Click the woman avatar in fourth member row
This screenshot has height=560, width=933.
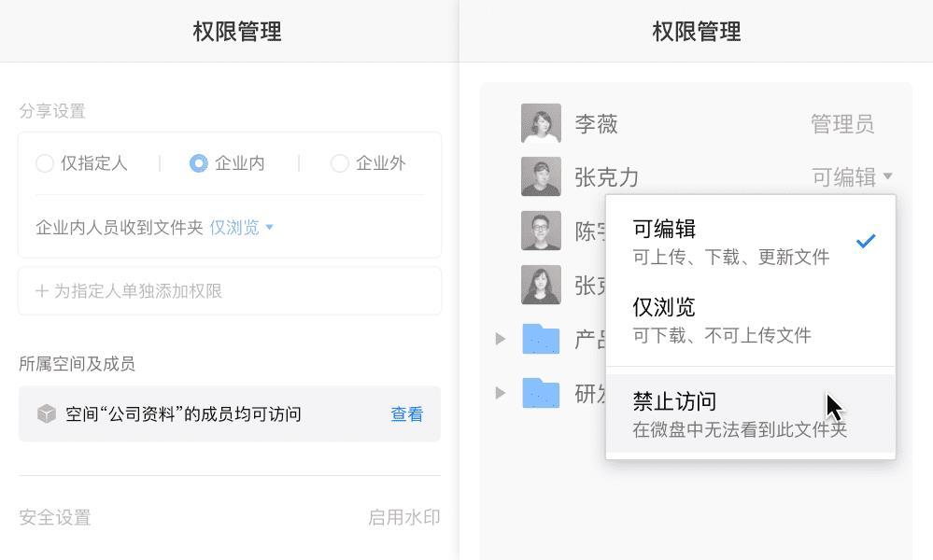point(541,285)
